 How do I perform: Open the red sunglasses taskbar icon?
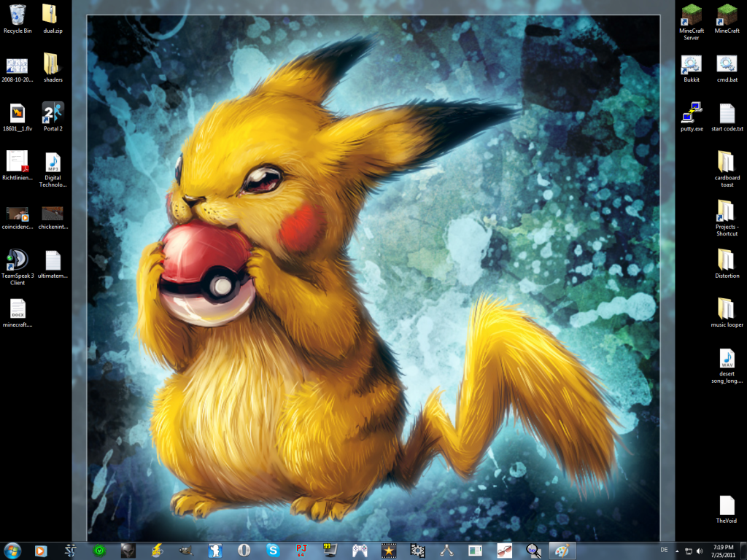pyautogui.click(x=504, y=551)
